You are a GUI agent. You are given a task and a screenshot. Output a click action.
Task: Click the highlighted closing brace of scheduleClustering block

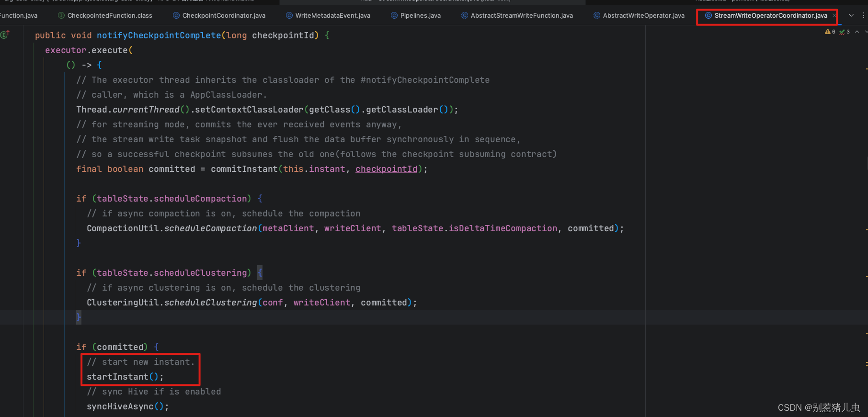(x=79, y=317)
